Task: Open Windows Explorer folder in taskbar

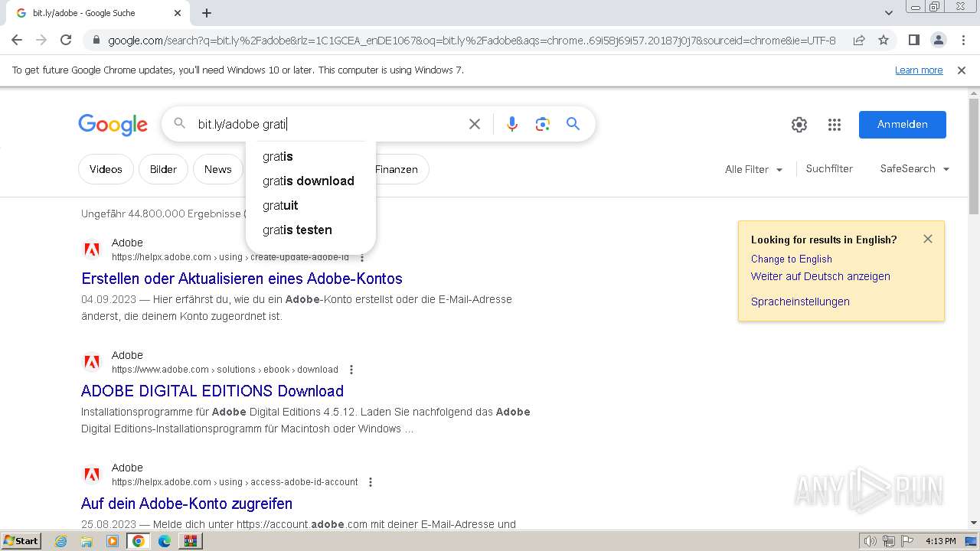Action: tap(87, 541)
